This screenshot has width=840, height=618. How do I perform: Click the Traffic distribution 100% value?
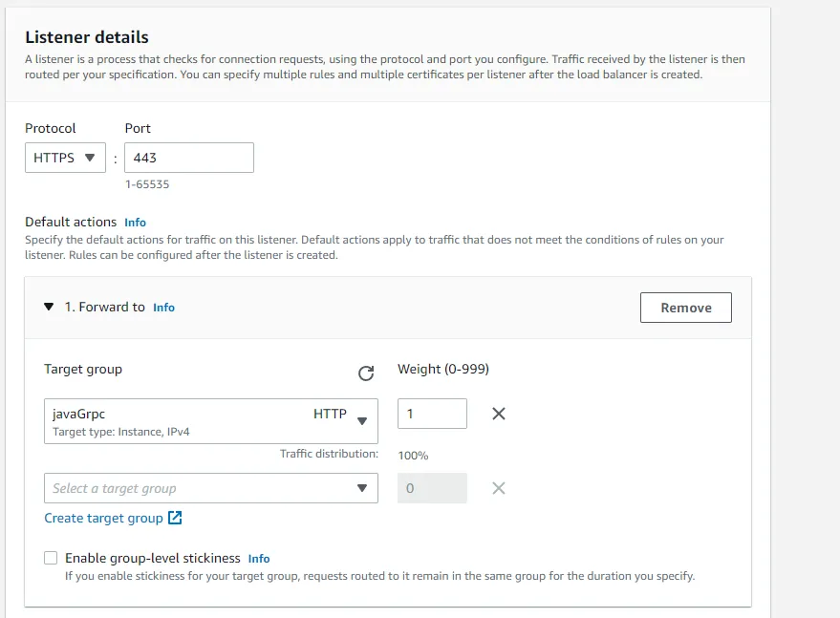pyautogui.click(x=413, y=456)
